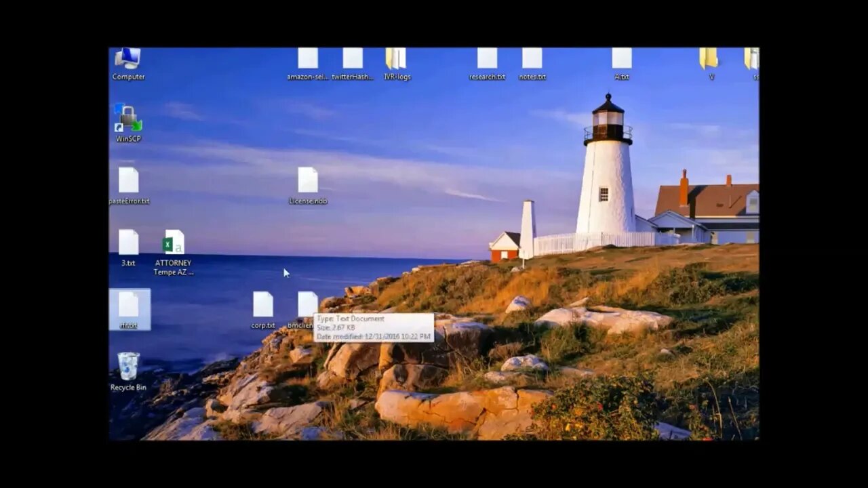The height and width of the screenshot is (488, 868).
Task: Select the Recycle Bin icon
Action: point(128,371)
